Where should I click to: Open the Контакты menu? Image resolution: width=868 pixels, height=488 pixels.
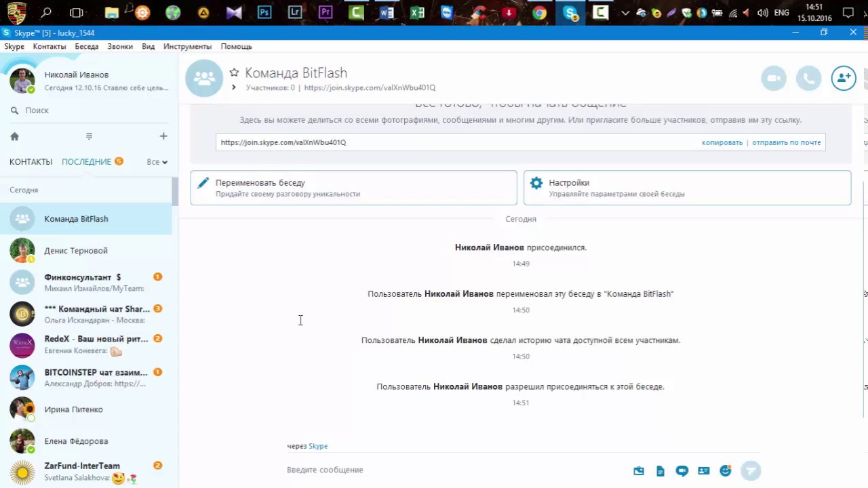tap(50, 47)
